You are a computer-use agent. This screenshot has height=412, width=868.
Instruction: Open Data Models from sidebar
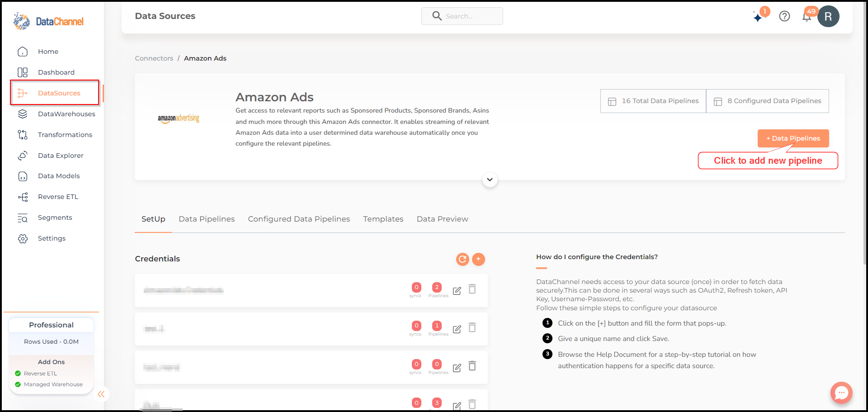click(x=59, y=176)
